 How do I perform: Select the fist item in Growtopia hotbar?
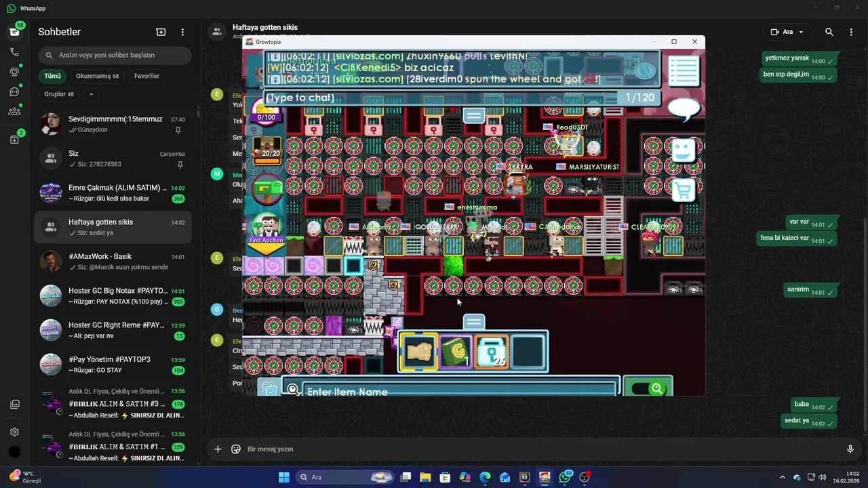(418, 352)
